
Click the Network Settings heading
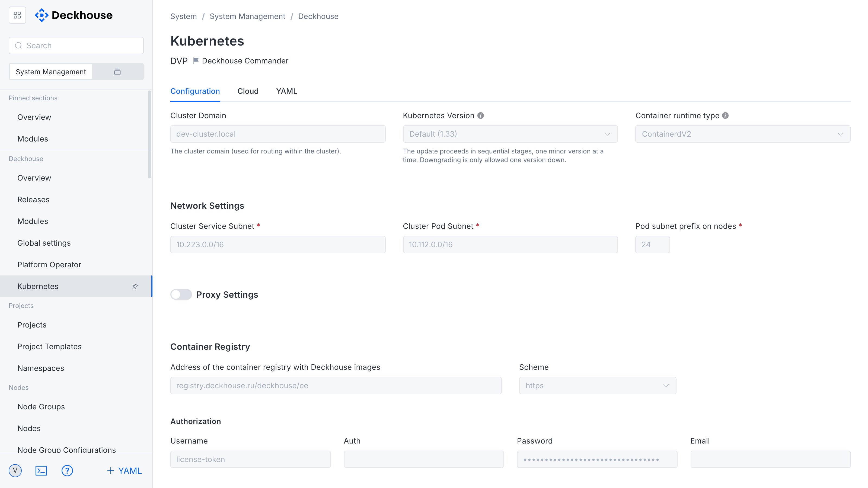[207, 206]
